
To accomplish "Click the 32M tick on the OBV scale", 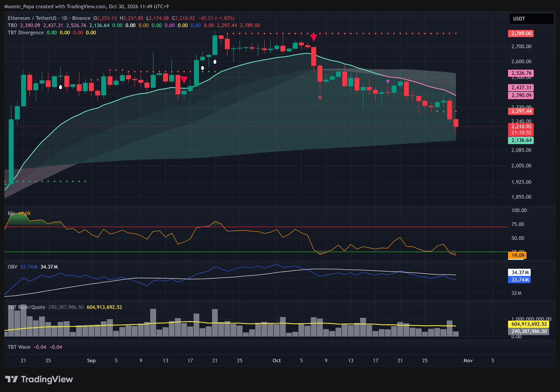I will [x=516, y=293].
